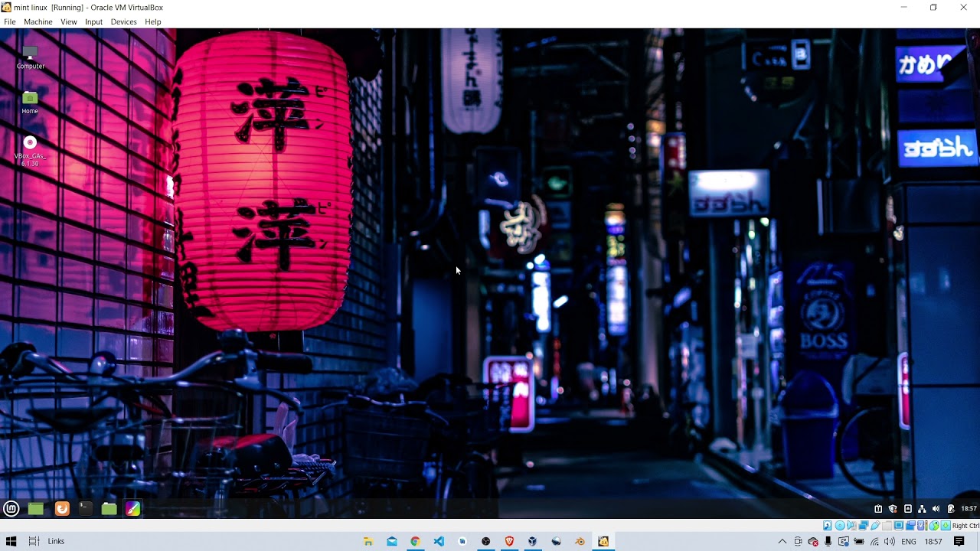Open the Mint network tray icon

coord(922,509)
